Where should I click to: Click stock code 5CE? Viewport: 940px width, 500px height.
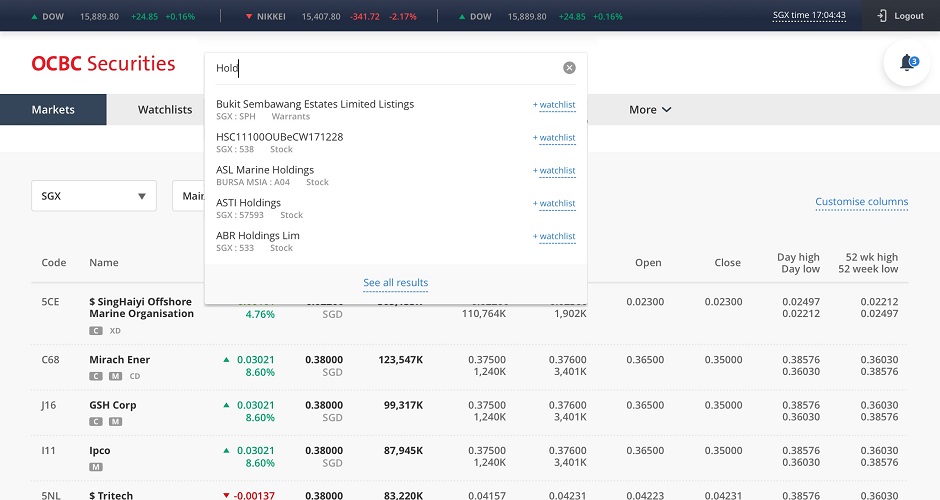(x=50, y=302)
